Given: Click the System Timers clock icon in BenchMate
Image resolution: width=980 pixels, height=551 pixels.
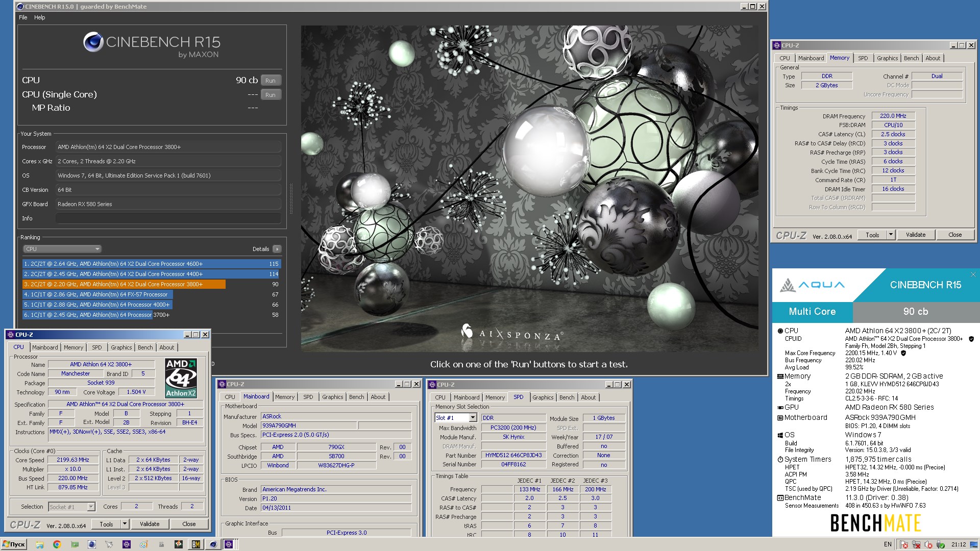Looking at the screenshot, I should coord(780,460).
